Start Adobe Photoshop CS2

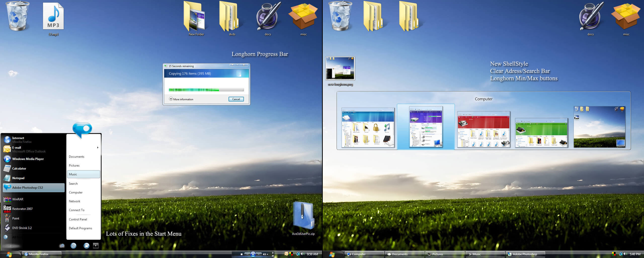coord(28,187)
